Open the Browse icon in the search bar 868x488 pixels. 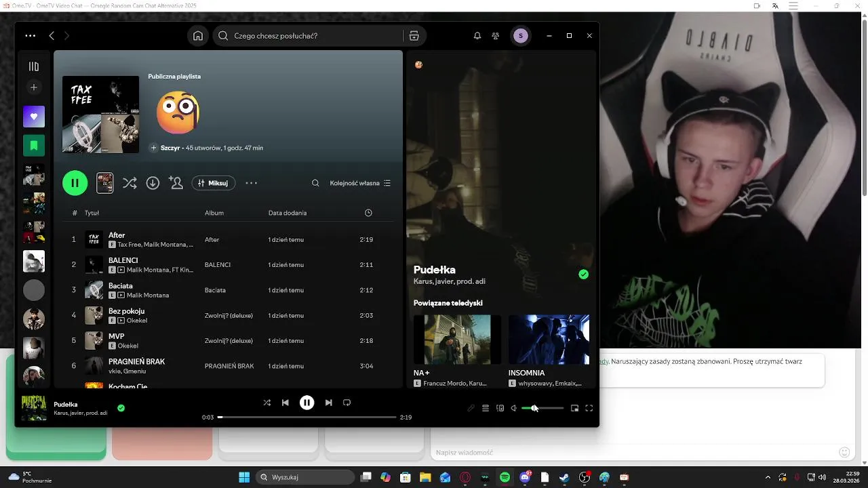(414, 36)
